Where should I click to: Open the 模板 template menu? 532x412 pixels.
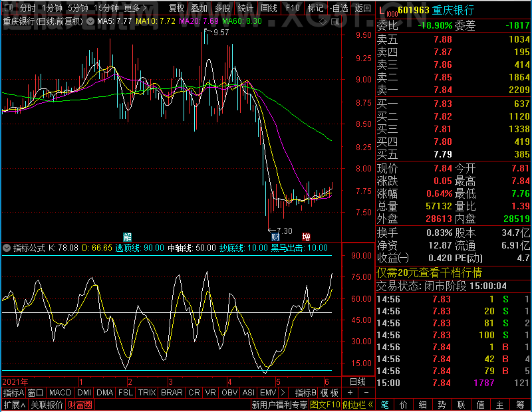[329, 393]
